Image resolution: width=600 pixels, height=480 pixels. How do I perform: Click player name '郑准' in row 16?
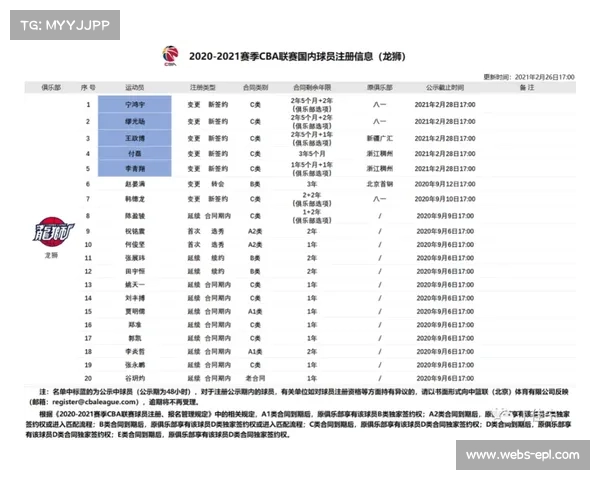click(x=135, y=325)
